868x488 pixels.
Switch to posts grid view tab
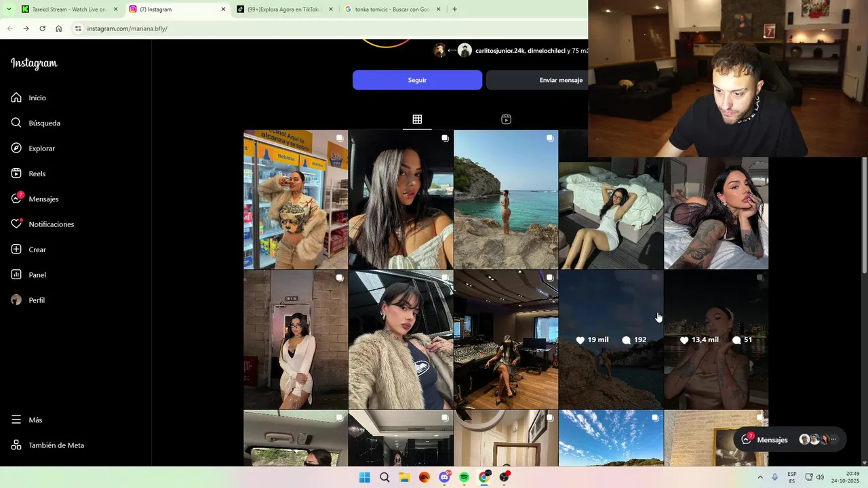417,119
